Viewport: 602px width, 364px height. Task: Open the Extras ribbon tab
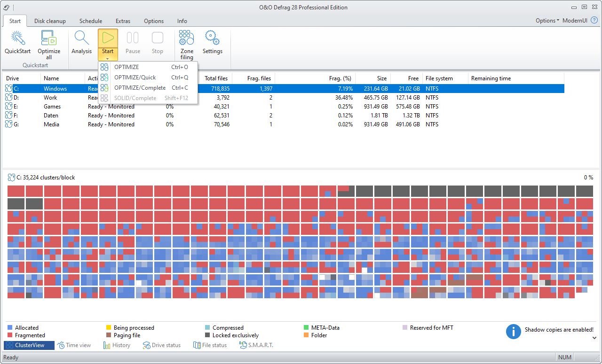click(x=123, y=21)
